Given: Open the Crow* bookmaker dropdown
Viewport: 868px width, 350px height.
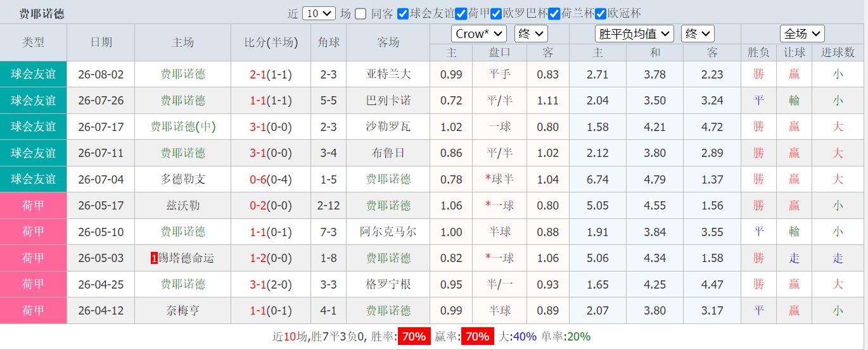Looking at the screenshot, I should click(x=478, y=34).
